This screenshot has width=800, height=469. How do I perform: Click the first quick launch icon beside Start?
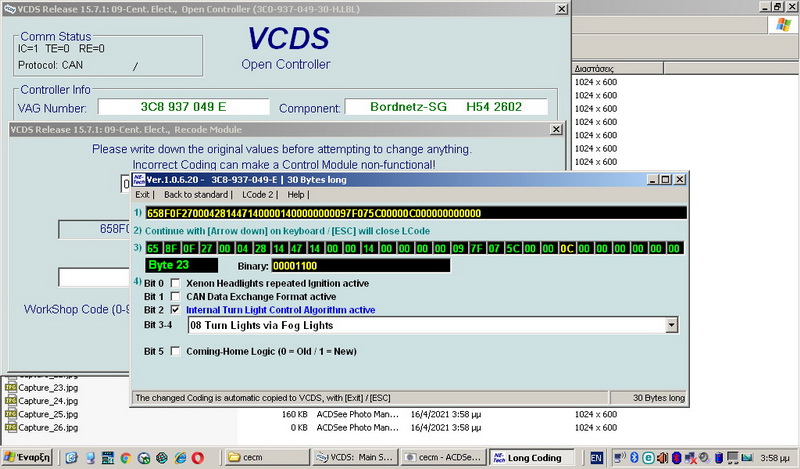click(x=71, y=458)
